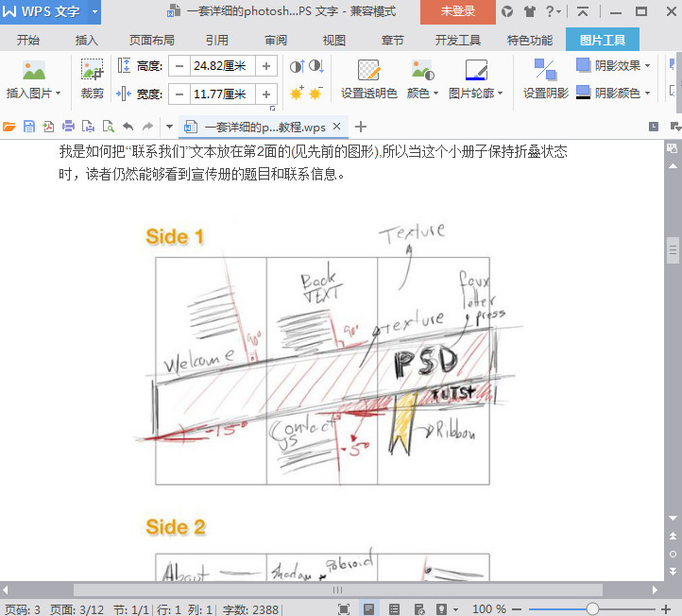Click the 未登录 login button
The width and height of the screenshot is (682, 616).
pyautogui.click(x=457, y=11)
